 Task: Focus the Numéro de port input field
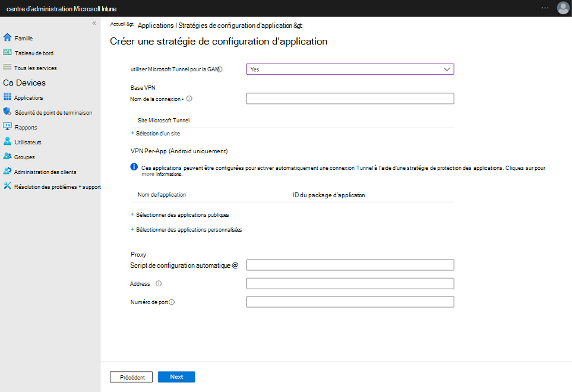pyautogui.click(x=350, y=302)
